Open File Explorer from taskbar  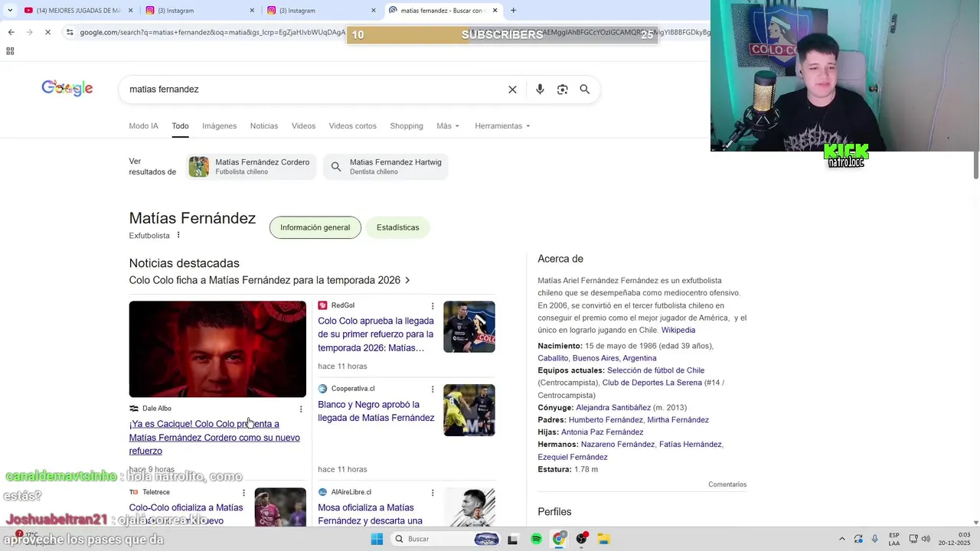[x=603, y=539]
